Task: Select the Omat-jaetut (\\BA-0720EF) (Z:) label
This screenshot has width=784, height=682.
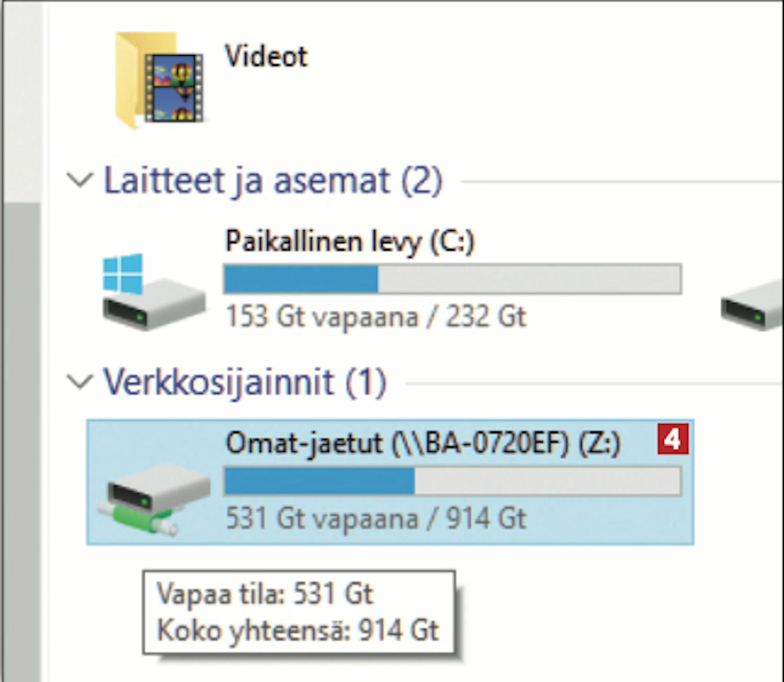Action: pyautogui.click(x=423, y=444)
